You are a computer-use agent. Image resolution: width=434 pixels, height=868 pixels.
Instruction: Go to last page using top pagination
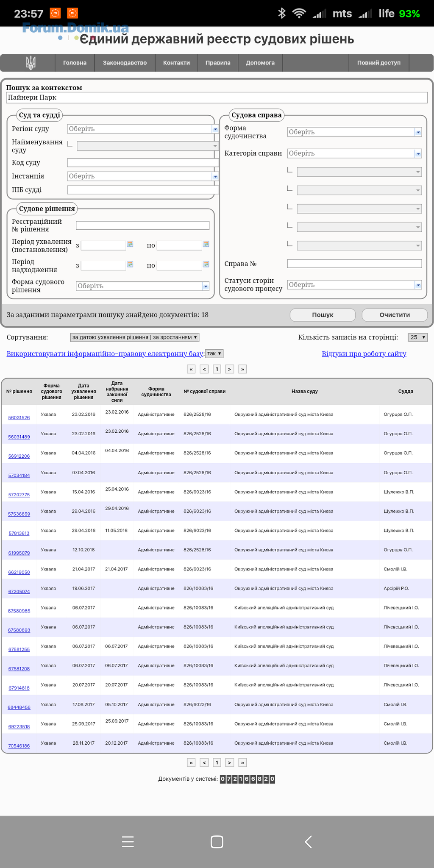[x=242, y=369]
